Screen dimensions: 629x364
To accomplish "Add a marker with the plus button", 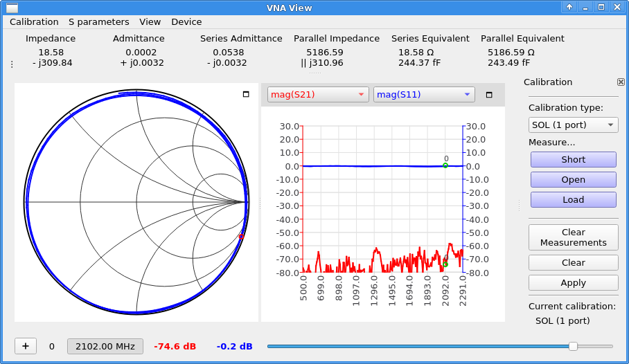I will [x=26, y=347].
